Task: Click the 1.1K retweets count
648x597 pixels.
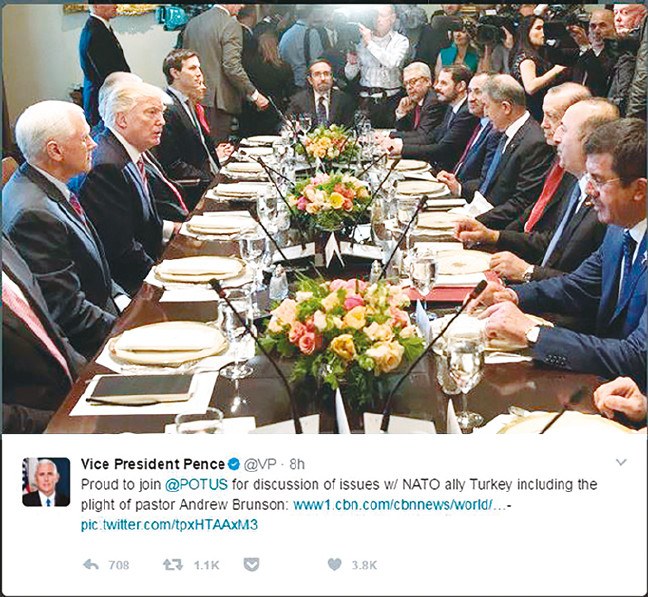Action: 207,565
